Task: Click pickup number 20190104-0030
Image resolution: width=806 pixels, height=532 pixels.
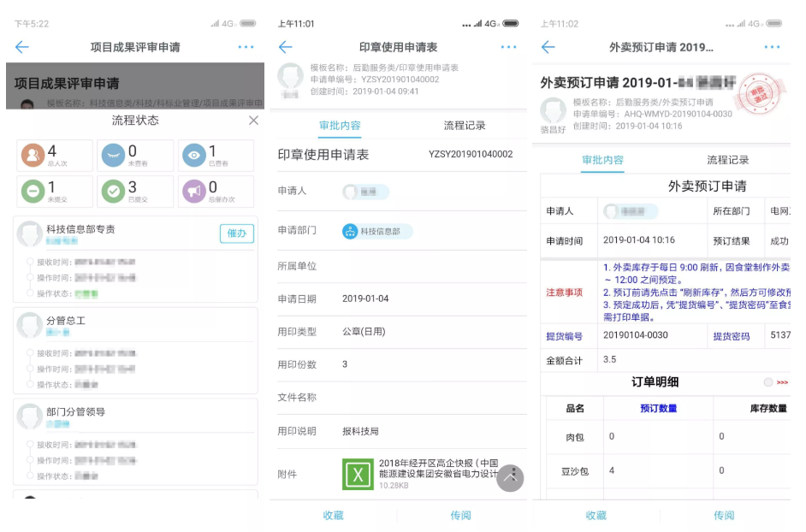Action: click(x=636, y=335)
